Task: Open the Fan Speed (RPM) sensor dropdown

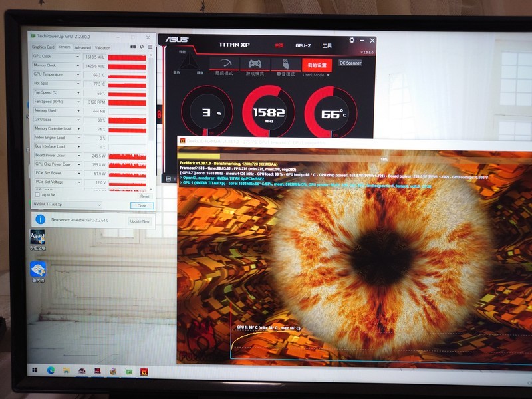Action: [78, 102]
